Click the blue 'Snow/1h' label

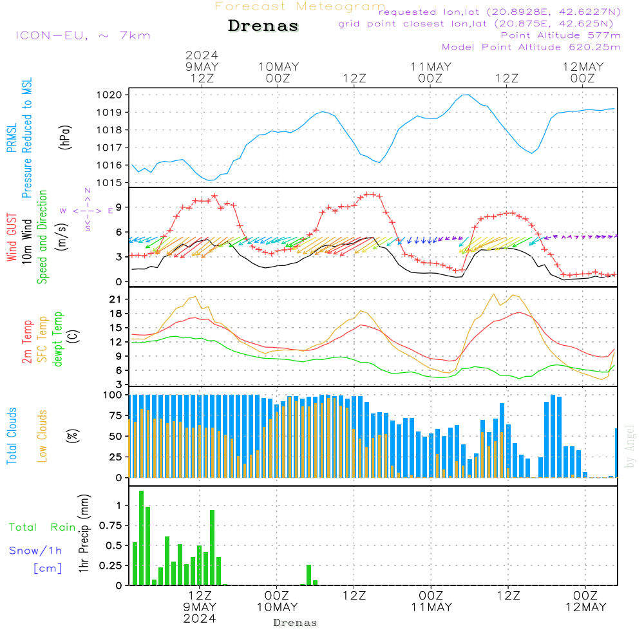[x=35, y=551]
